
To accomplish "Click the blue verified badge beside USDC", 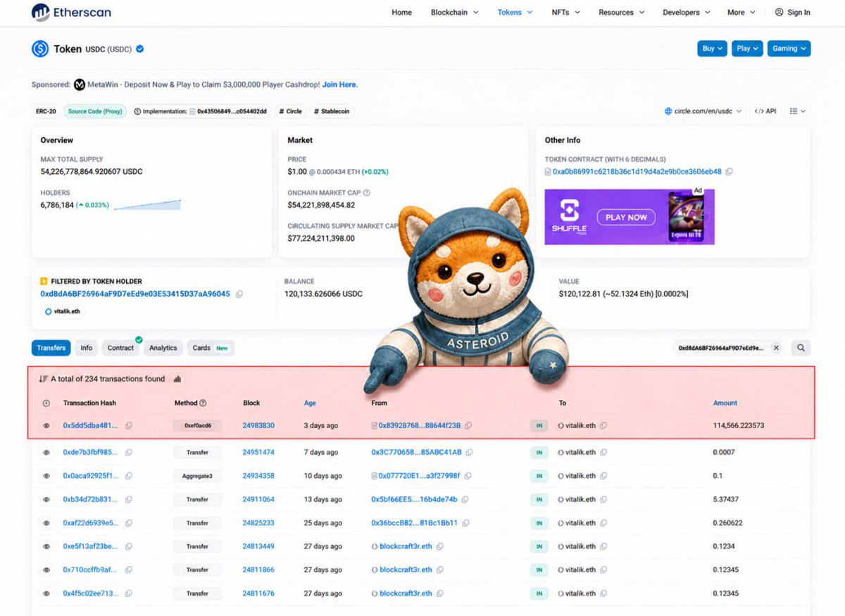I will coord(140,49).
